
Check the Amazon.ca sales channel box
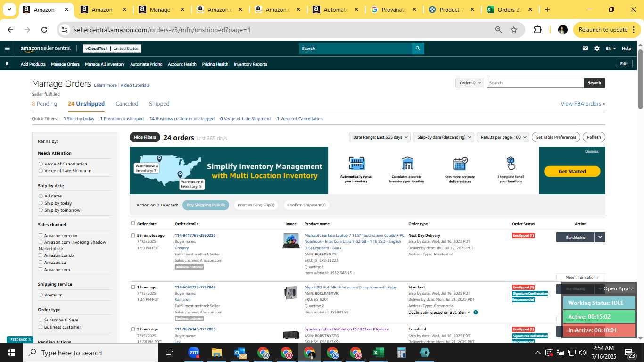41,262
